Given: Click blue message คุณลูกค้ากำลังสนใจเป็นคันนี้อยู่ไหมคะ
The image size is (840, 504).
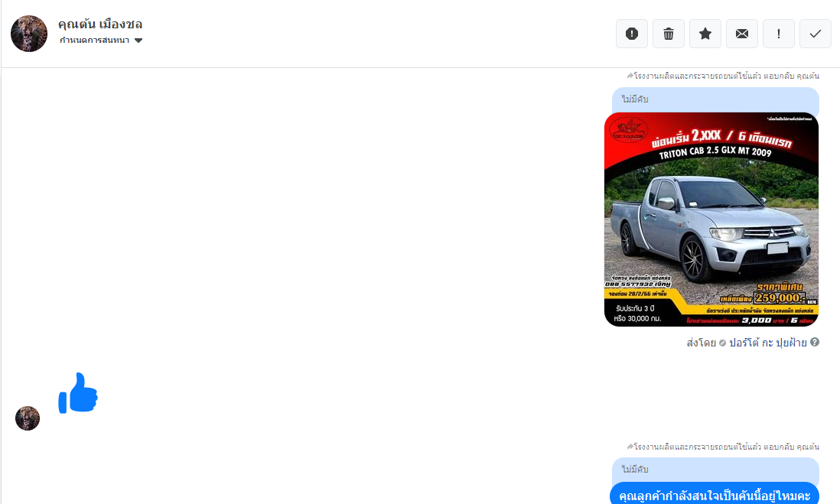Looking at the screenshot, I should [x=715, y=495].
